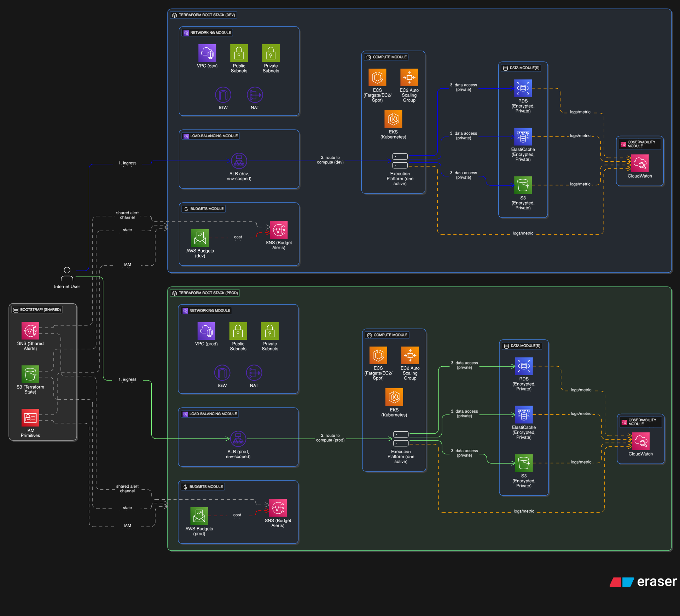
Task: Select the dev Private Subnets icon
Action: point(271,53)
